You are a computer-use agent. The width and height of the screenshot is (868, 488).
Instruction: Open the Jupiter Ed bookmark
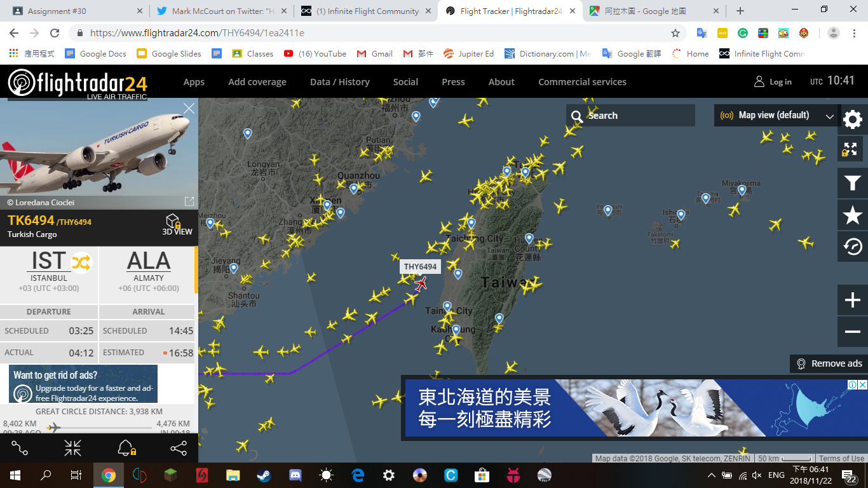point(468,54)
